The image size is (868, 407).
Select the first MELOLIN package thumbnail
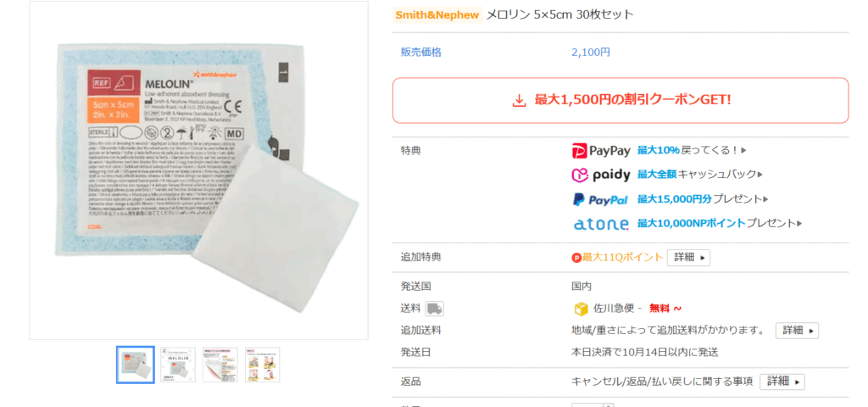point(136,365)
